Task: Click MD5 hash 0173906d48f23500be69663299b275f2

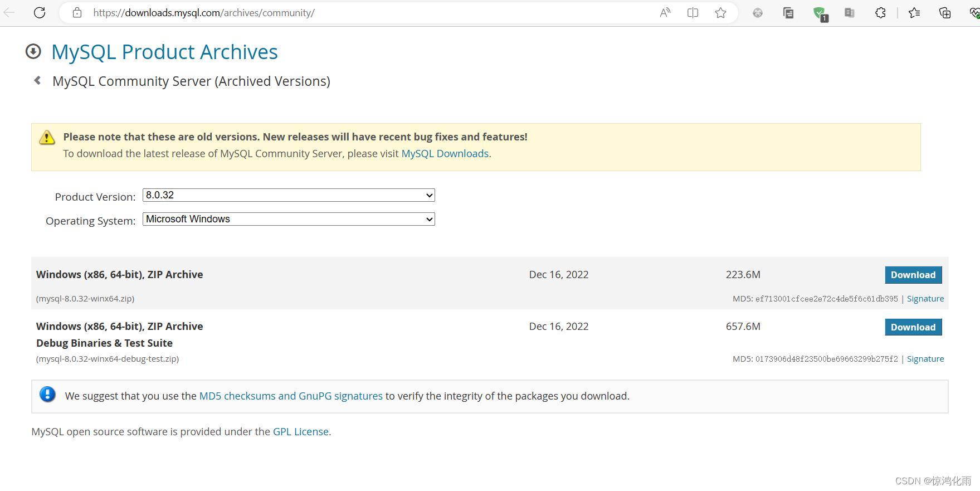Action: [827, 359]
